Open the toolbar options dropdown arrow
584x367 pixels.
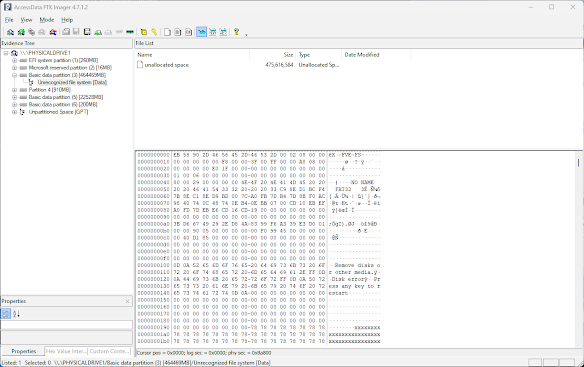(x=246, y=34)
